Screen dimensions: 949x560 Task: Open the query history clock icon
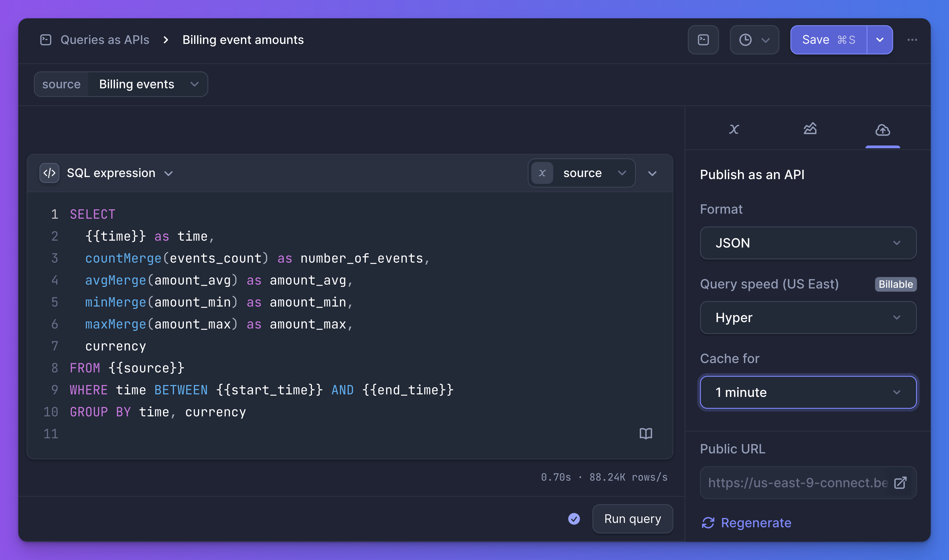click(746, 40)
